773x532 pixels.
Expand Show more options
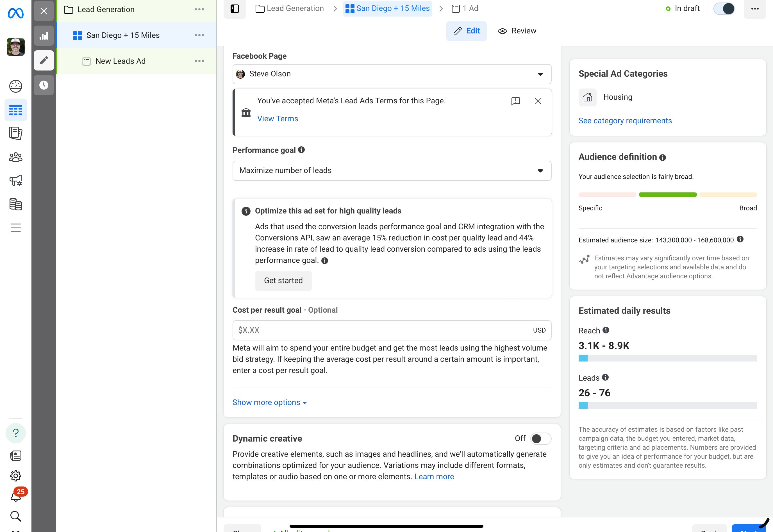(x=269, y=403)
